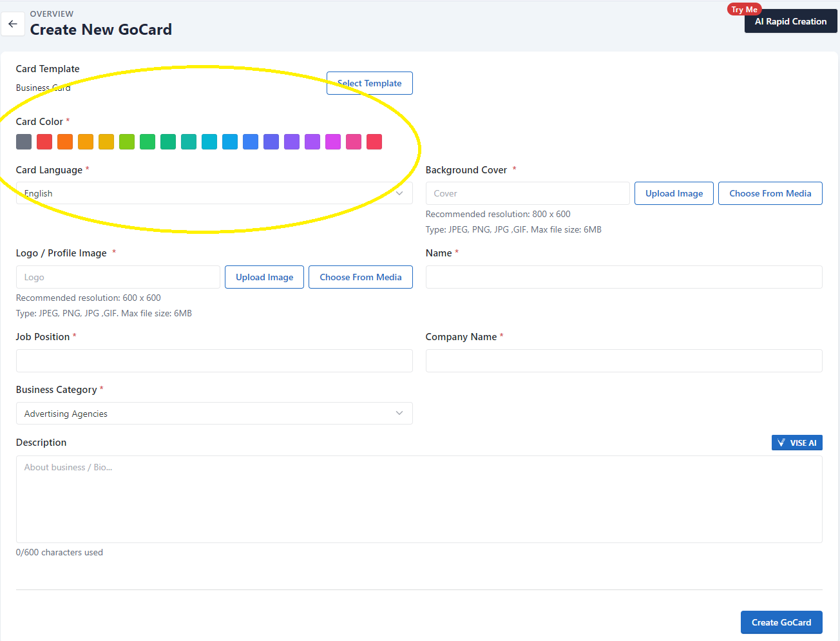The height and width of the screenshot is (641, 840).
Task: Pick the blue card color swatch
Action: (x=251, y=142)
